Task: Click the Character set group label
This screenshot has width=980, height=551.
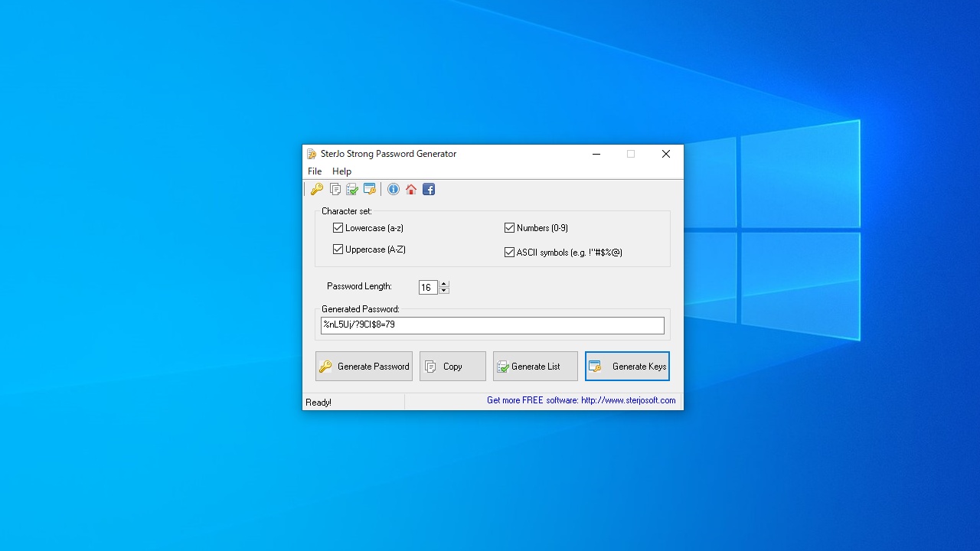Action: 347,211
